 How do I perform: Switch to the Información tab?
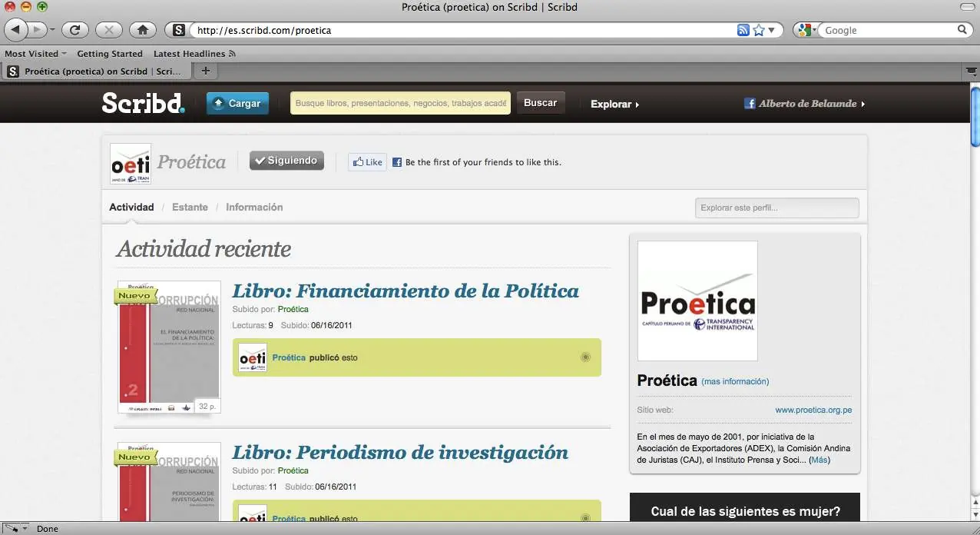click(x=254, y=207)
